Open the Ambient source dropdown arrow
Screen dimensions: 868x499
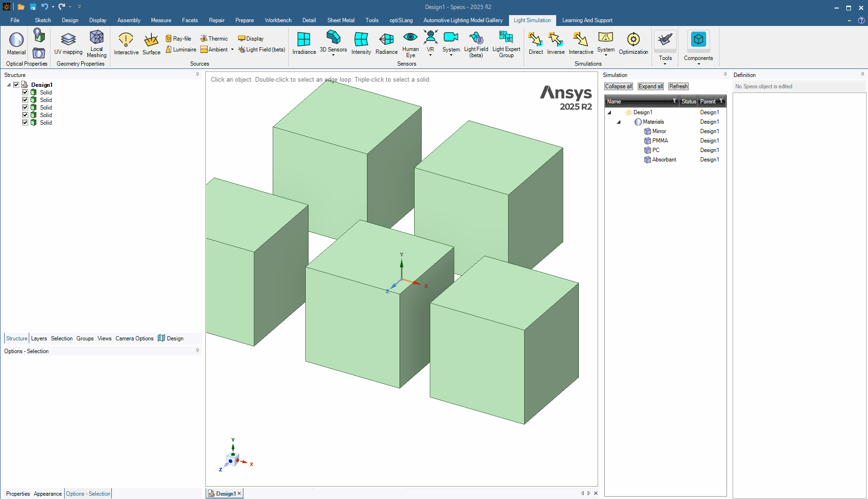pos(232,50)
